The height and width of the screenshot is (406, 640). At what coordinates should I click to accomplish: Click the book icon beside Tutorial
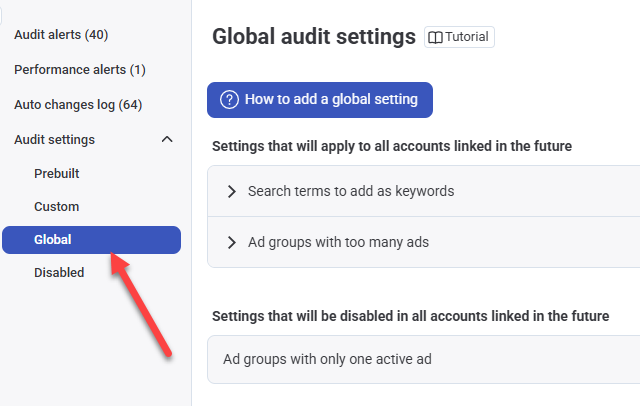(435, 37)
